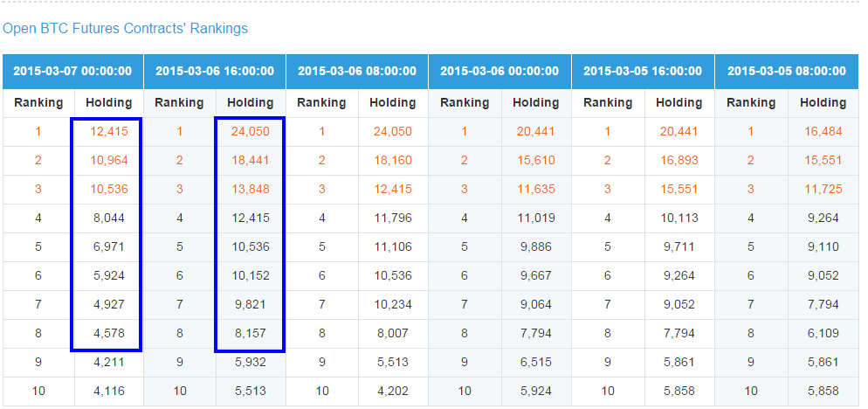The height and width of the screenshot is (409, 868).
Task: Select the 9,886 holding cell
Action: pyautogui.click(x=536, y=246)
